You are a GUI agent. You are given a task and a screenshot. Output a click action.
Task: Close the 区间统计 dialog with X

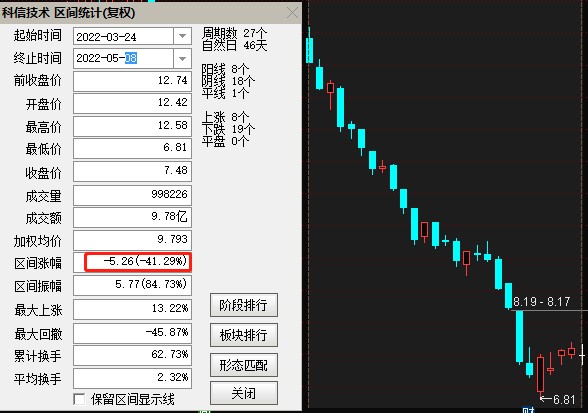292,13
